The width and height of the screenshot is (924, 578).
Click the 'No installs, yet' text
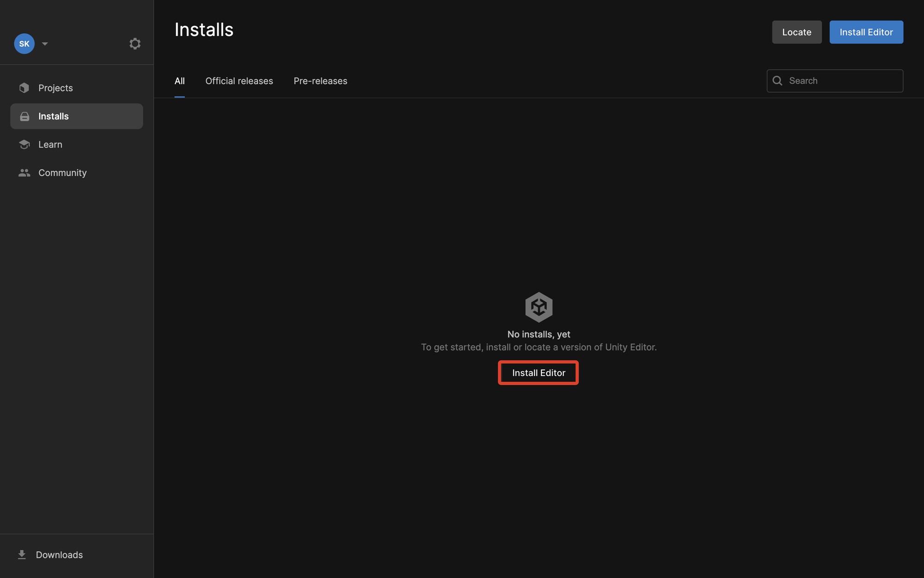[x=539, y=334]
